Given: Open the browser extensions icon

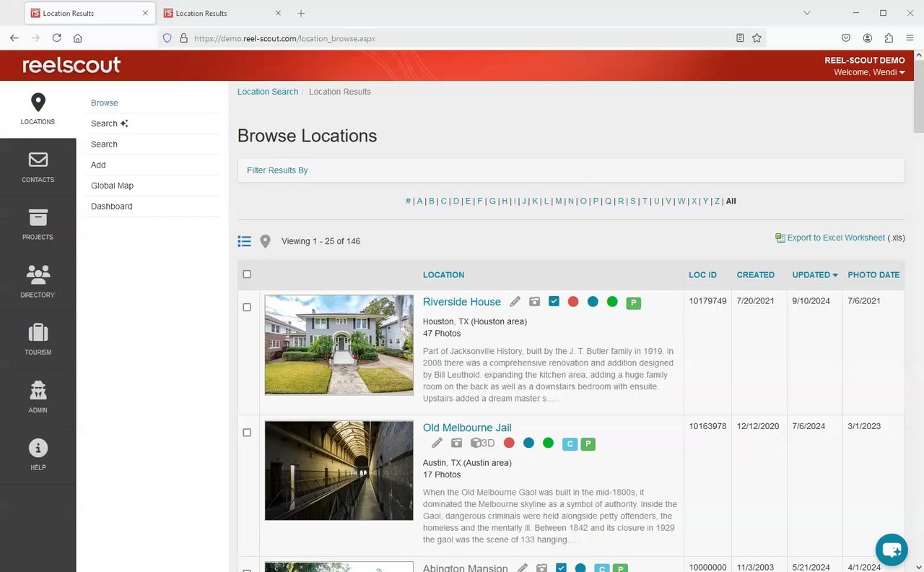Looking at the screenshot, I should pos(889,38).
